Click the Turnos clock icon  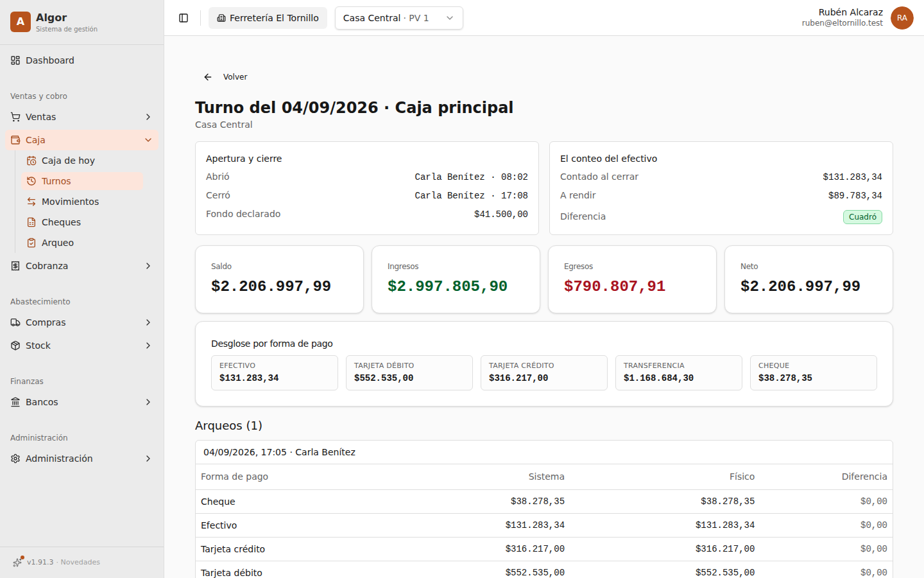(31, 181)
